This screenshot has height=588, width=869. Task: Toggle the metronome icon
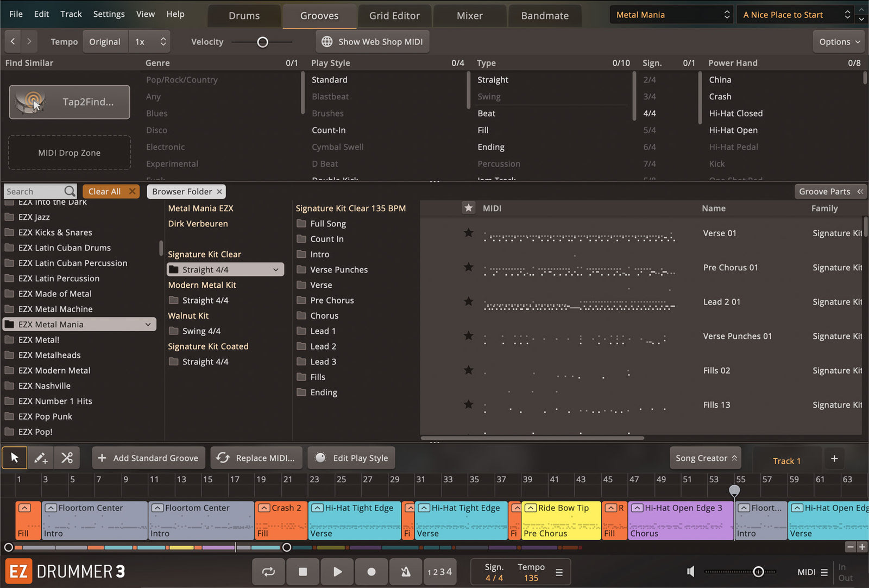point(406,572)
